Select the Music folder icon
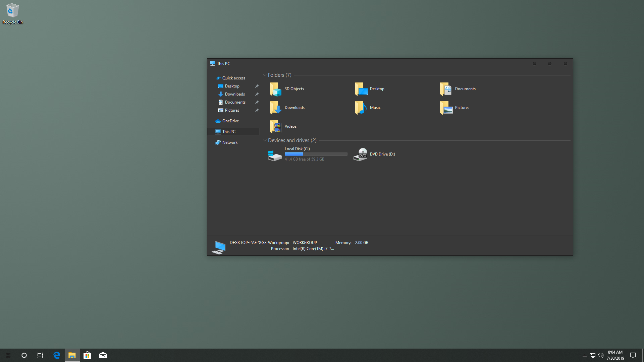Screen dimensions: 644x362 point(361,108)
